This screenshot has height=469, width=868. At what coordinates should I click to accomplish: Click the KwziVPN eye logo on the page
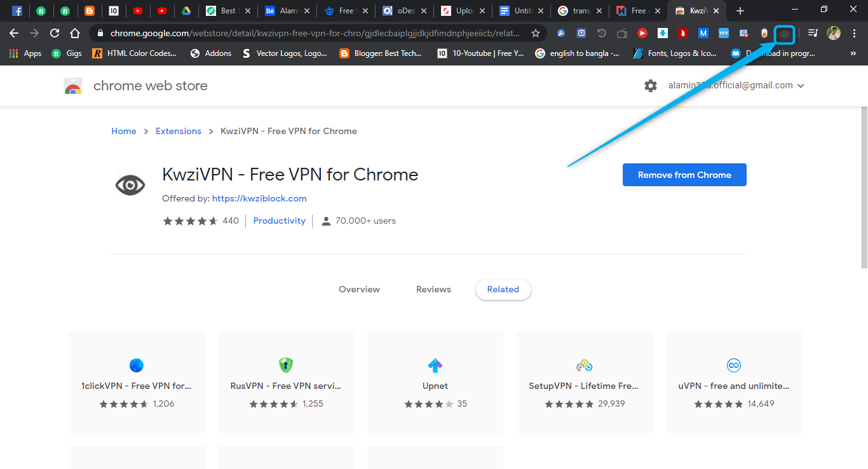pos(130,185)
